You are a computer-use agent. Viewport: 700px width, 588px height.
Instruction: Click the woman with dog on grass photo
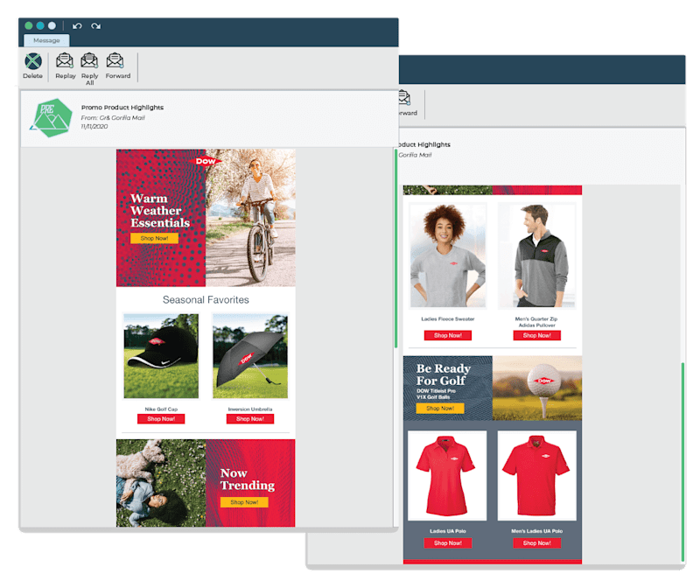coord(161,483)
